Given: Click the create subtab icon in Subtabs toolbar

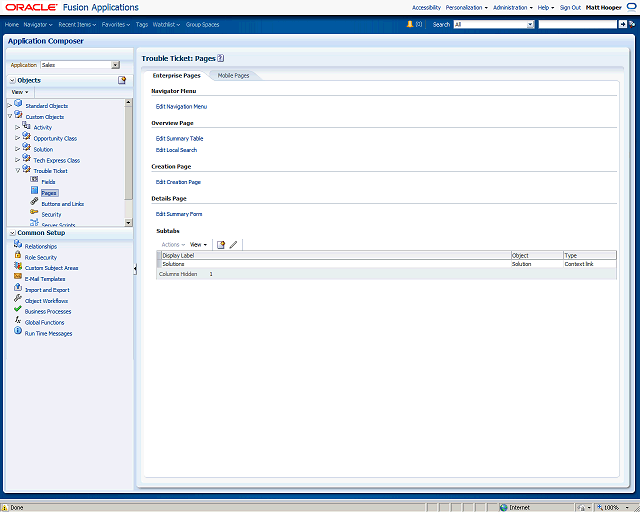Looking at the screenshot, I should click(x=221, y=245).
